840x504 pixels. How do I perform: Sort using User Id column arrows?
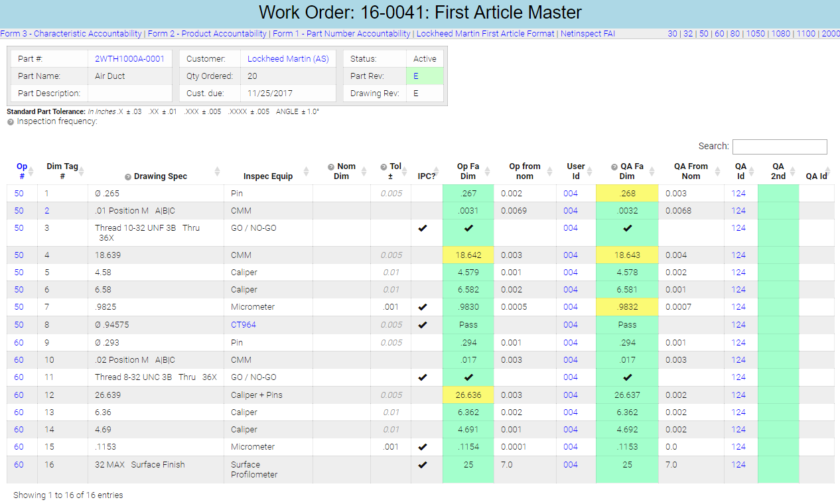[591, 171]
